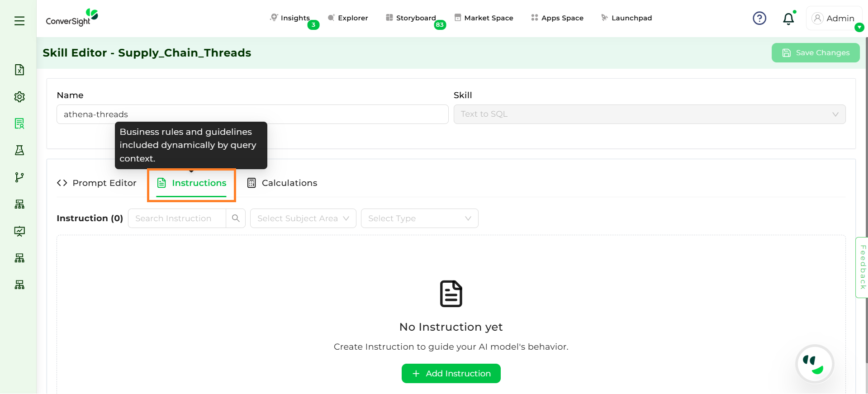Click the lab flask icon in sidebar

coord(19,151)
